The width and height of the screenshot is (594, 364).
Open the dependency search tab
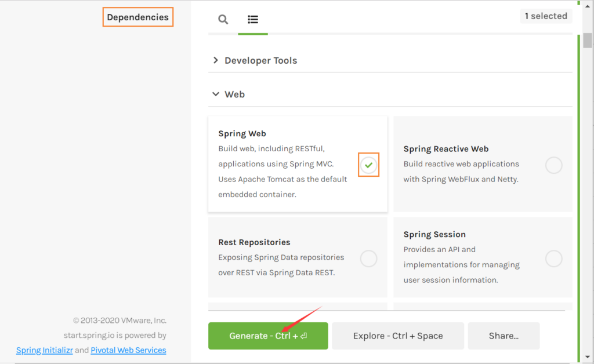pyautogui.click(x=223, y=19)
